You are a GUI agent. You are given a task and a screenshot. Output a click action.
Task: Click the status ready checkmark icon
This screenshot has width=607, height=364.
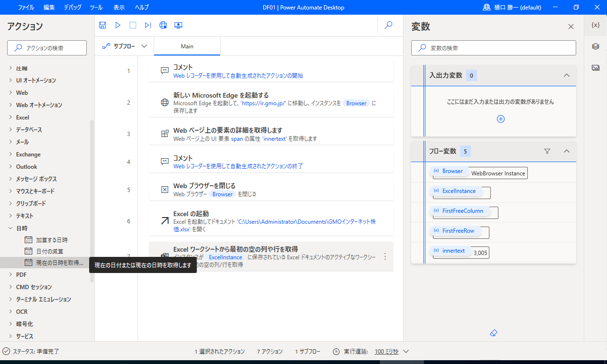[6, 351]
